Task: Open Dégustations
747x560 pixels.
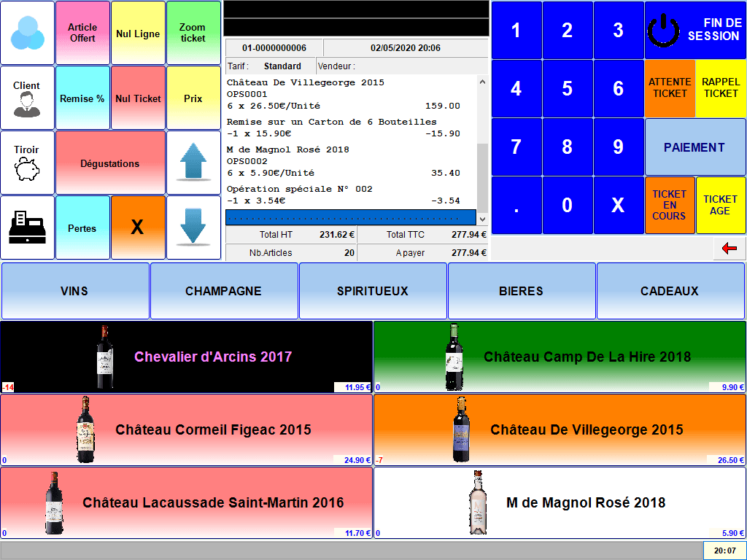Action: click(x=111, y=163)
